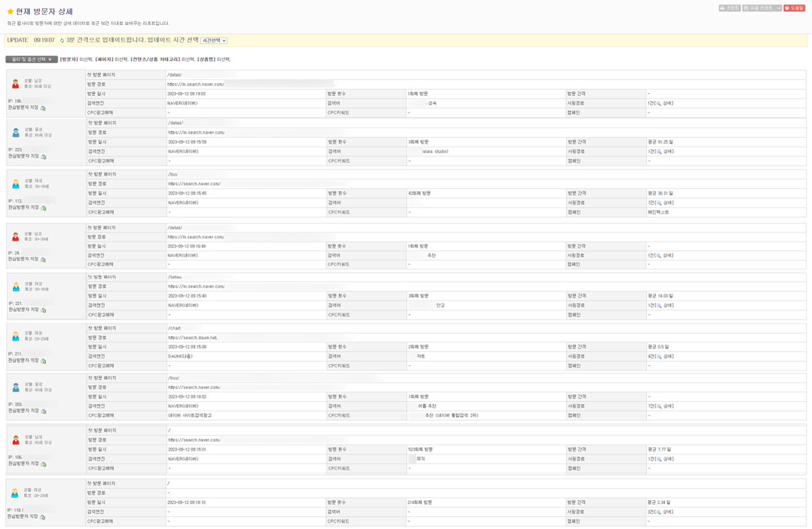Click the green refresh icon next to UPDATE time

62,40
